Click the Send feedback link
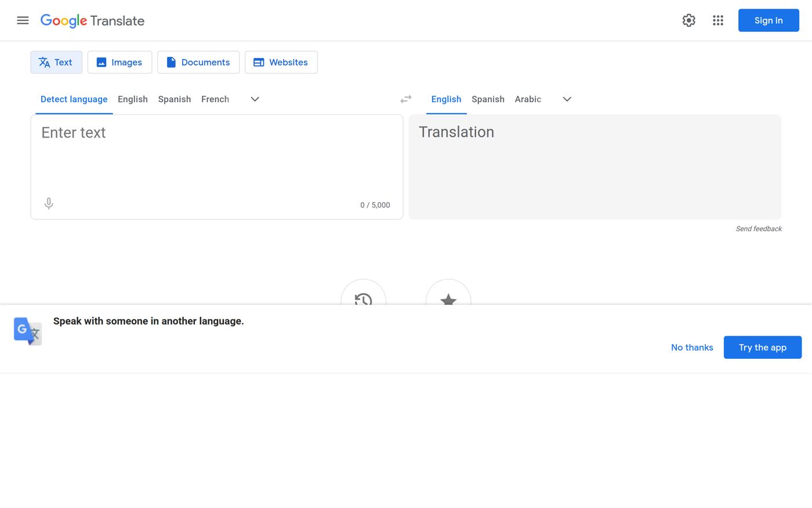 click(759, 229)
